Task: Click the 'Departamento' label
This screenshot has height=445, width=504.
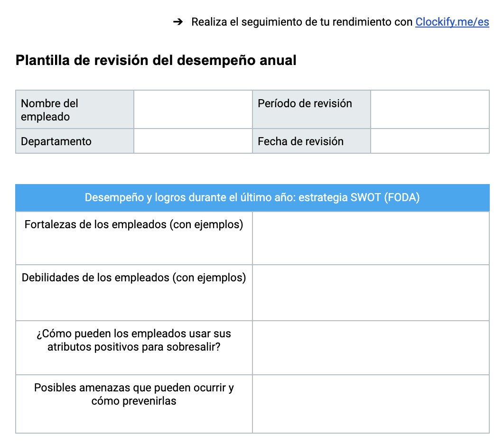Action: [x=56, y=141]
